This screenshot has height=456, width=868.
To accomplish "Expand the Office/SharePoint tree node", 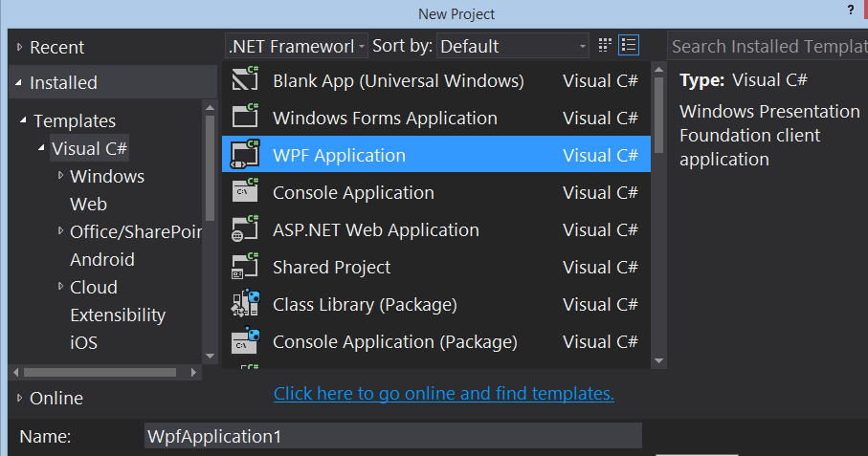I will [x=60, y=230].
